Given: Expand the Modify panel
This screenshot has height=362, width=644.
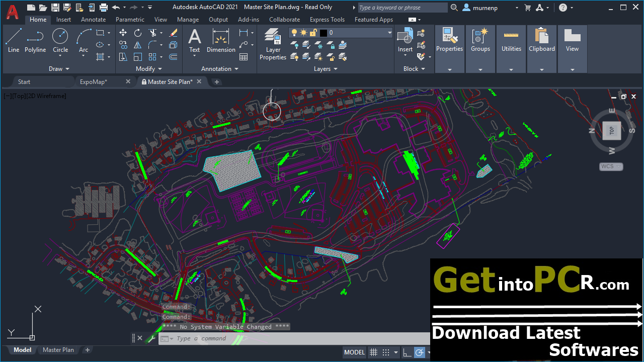Looking at the screenshot, I should pos(149,69).
